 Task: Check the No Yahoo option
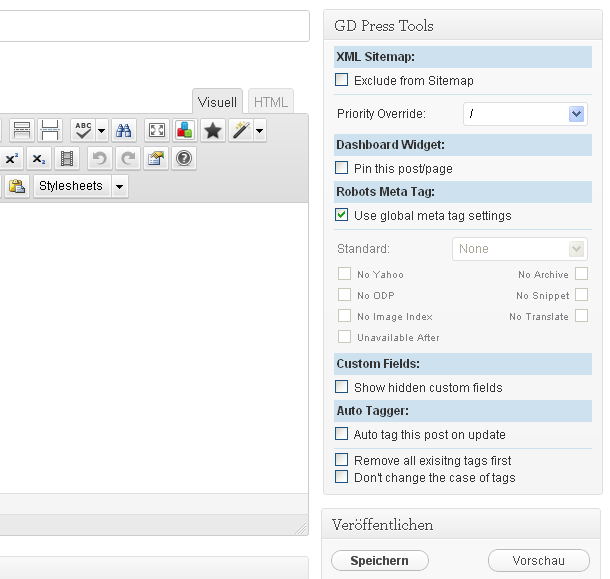point(344,274)
